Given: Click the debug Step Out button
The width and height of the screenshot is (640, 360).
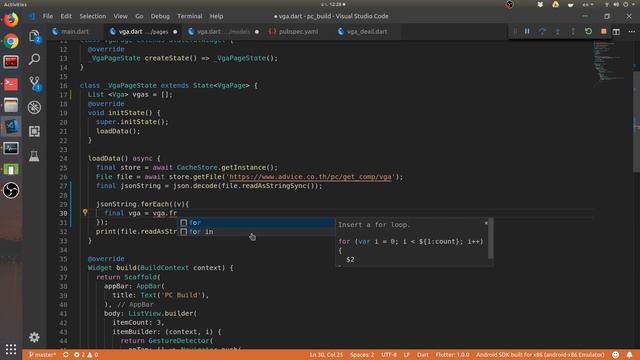Looking at the screenshot, I should point(573,31).
